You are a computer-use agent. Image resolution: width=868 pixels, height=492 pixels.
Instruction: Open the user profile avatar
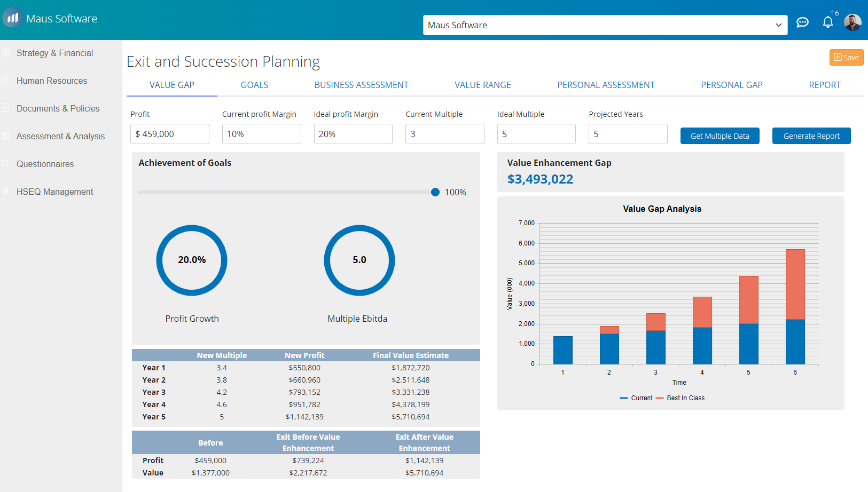(853, 22)
